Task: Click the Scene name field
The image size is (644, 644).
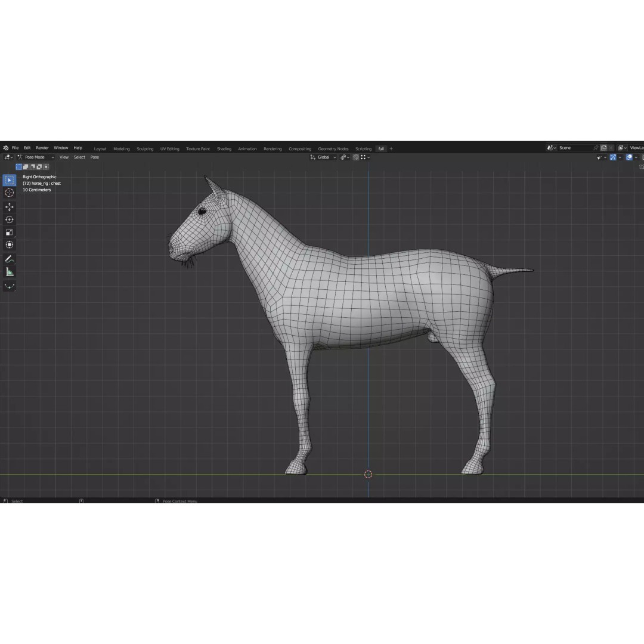Action: point(575,148)
